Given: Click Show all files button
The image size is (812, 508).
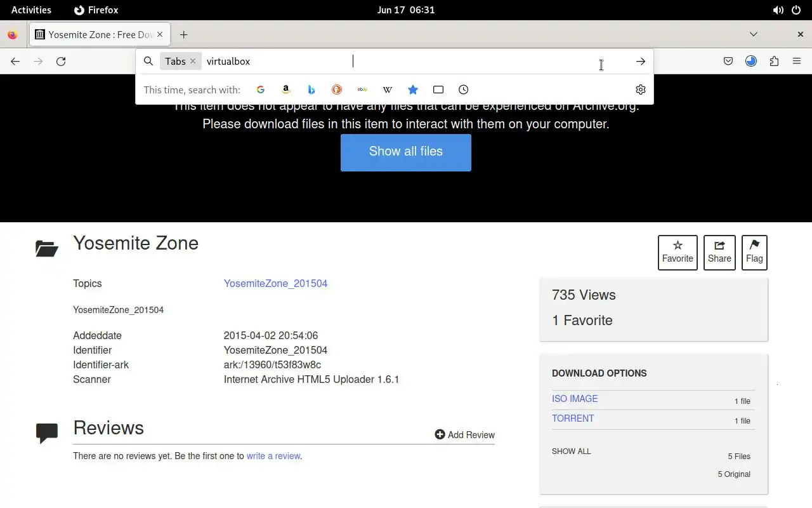Looking at the screenshot, I should [406, 152].
